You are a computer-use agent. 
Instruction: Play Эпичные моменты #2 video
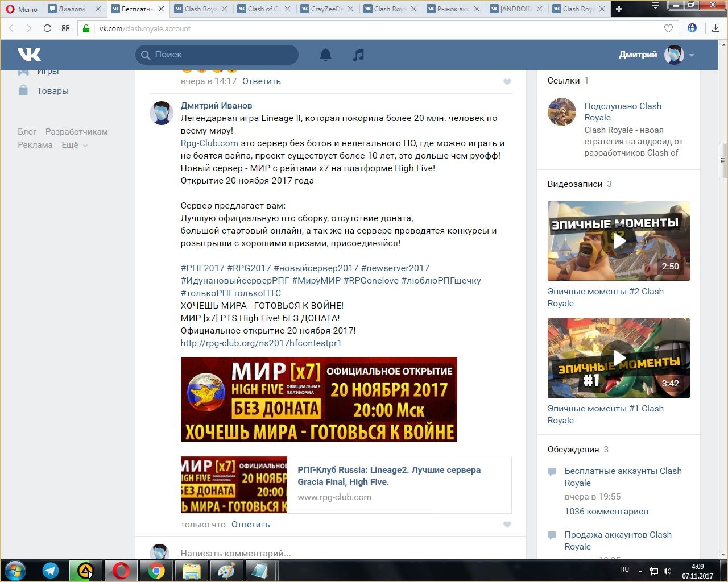pos(619,241)
